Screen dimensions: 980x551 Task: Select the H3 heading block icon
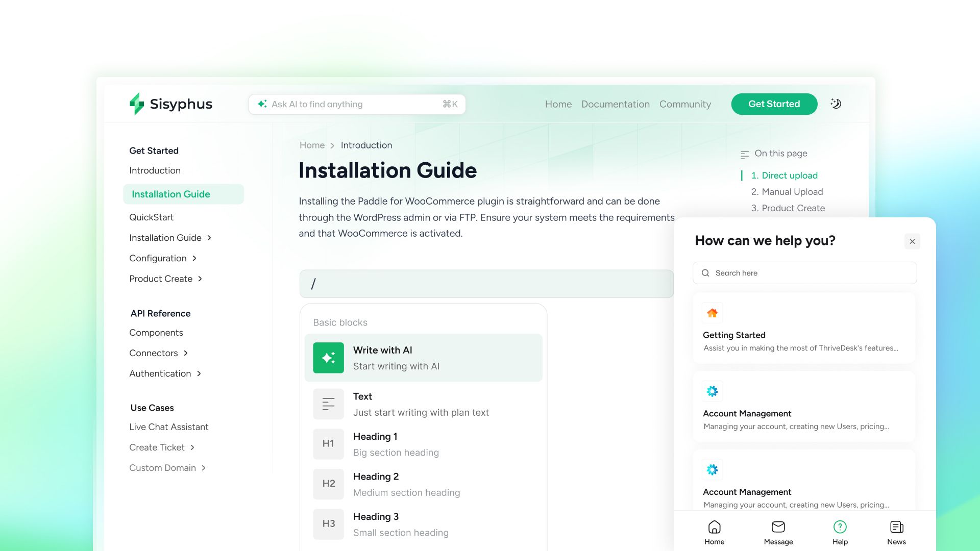328,524
